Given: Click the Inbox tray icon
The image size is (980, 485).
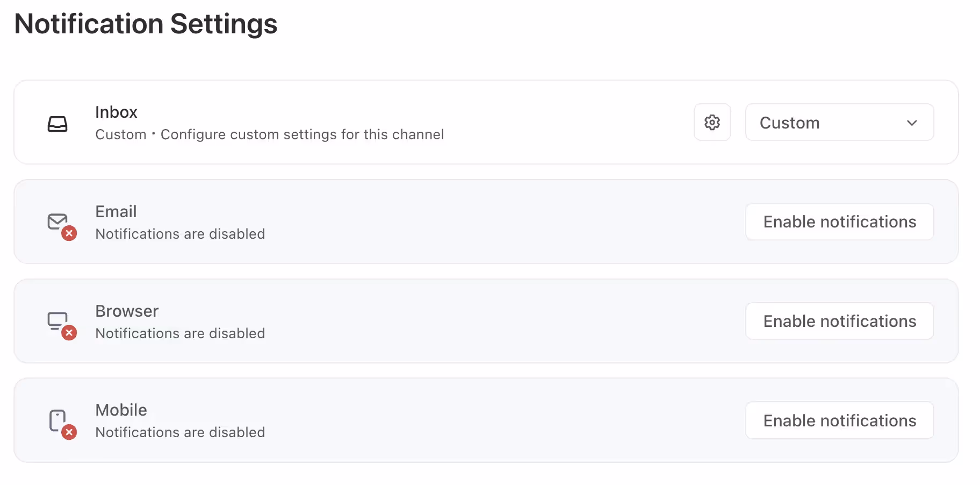Looking at the screenshot, I should [59, 123].
